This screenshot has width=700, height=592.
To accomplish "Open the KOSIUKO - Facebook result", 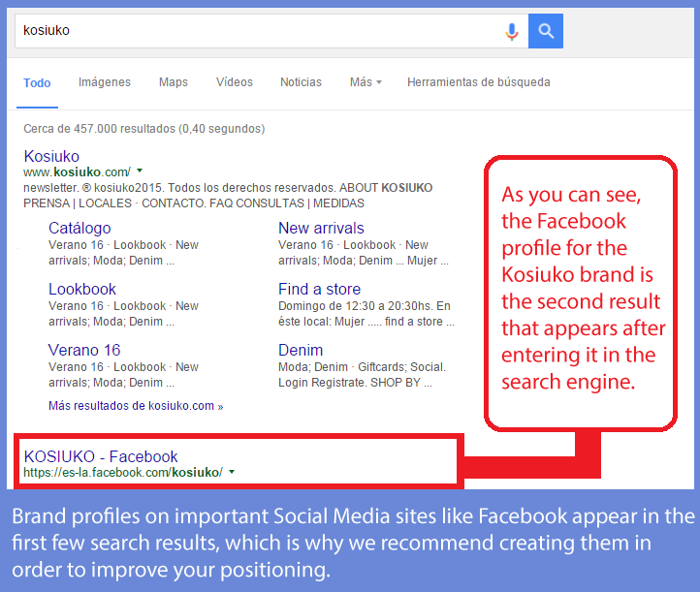I will pyautogui.click(x=101, y=456).
